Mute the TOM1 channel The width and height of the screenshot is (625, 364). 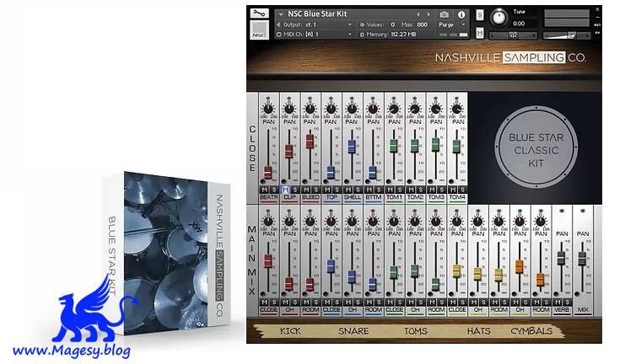click(391, 190)
